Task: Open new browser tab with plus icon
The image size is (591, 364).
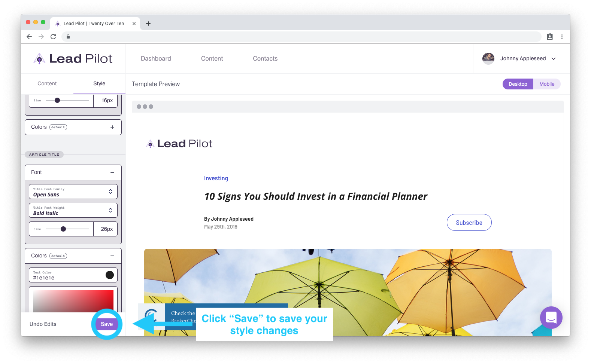Action: coord(148,24)
